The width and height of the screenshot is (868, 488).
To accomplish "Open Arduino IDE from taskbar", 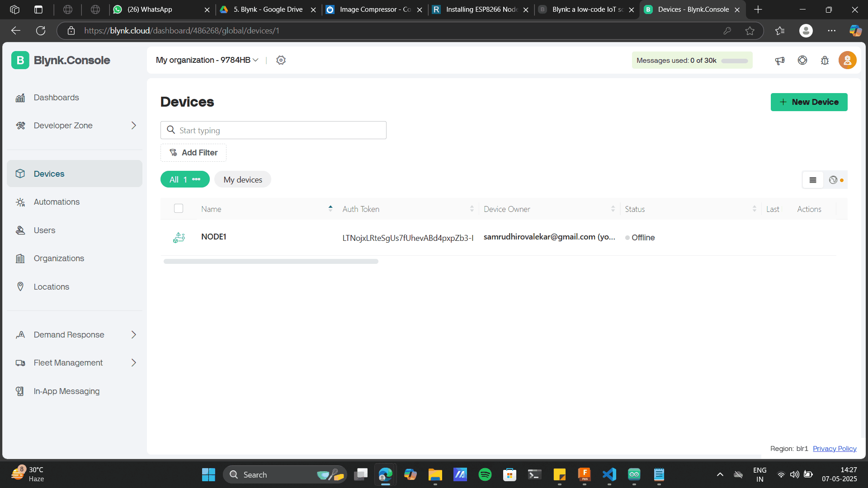I will pos(634,474).
